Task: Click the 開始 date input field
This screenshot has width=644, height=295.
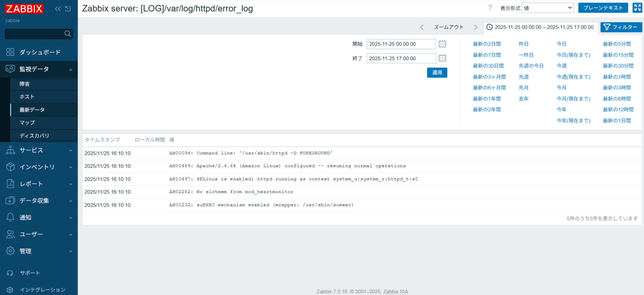Action: 401,44
